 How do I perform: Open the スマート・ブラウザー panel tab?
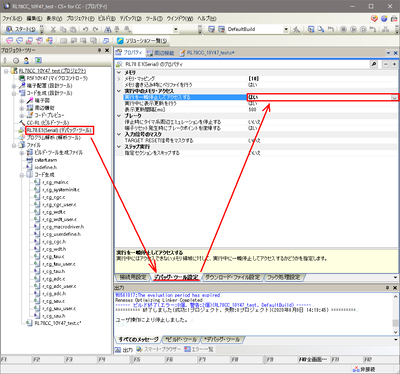[159, 349]
